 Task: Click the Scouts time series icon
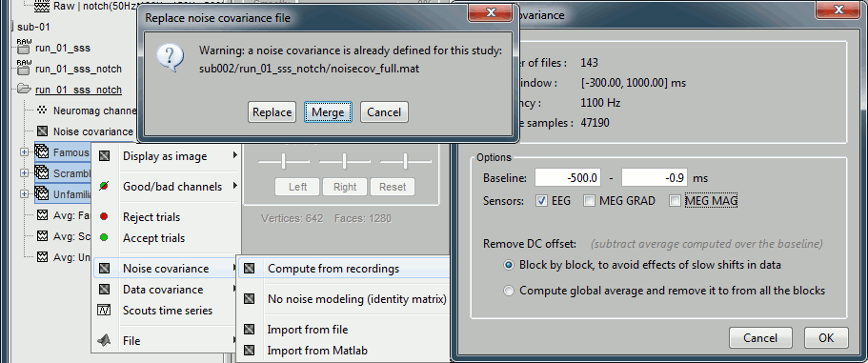pos(104,311)
